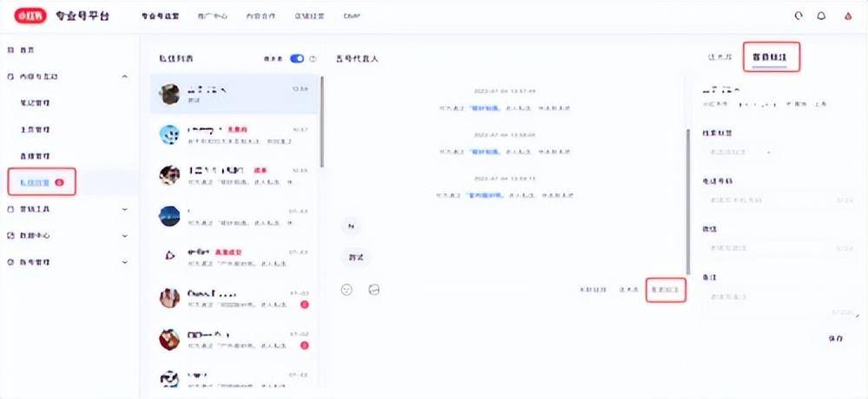Click the 账号管理 sidebar icon

[10, 262]
